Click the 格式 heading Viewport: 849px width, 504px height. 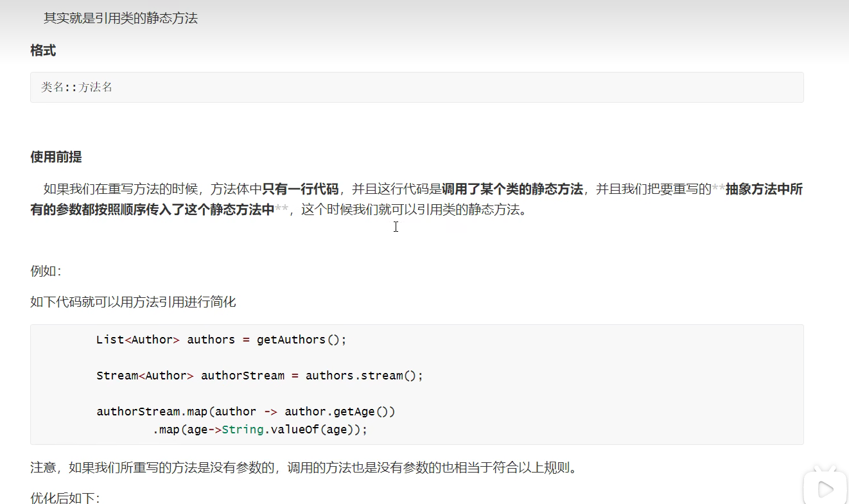click(43, 51)
